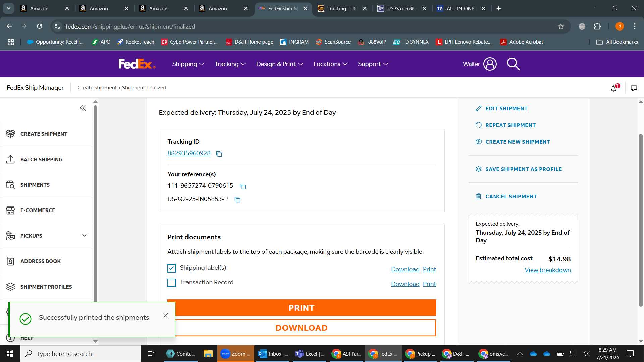Open tracking ID 882935960928 link
Screen dimensions: 644x362
[x=189, y=153]
